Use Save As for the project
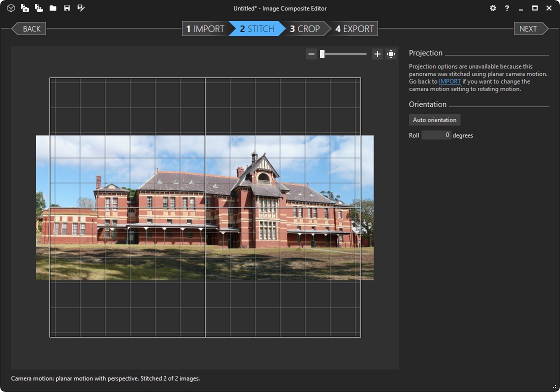The width and height of the screenshot is (560, 392). (x=80, y=8)
